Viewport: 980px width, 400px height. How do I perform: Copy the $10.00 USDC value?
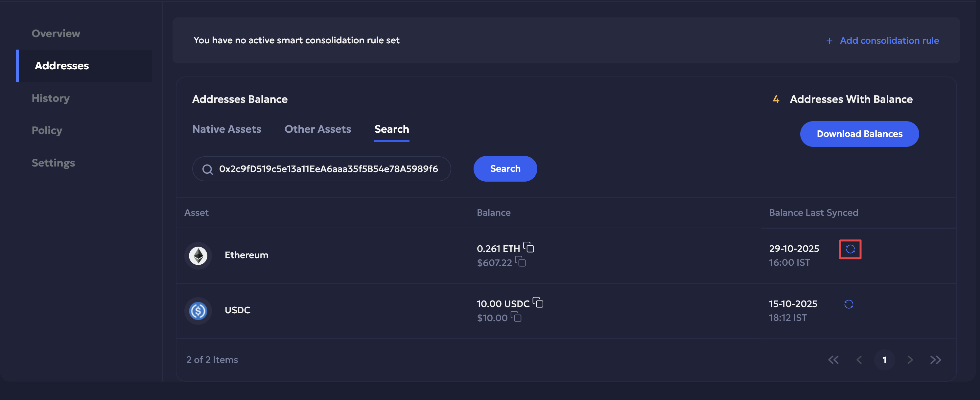click(x=516, y=317)
